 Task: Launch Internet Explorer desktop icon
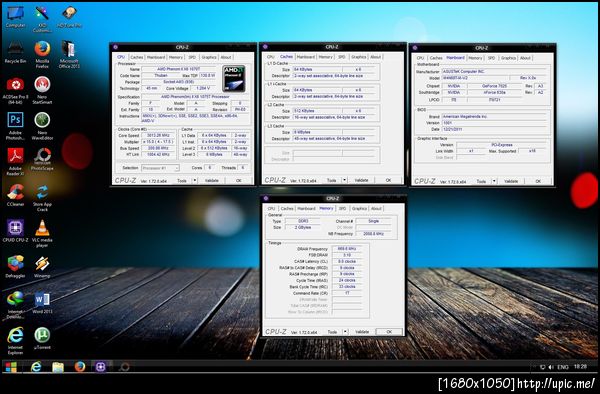(x=15, y=341)
